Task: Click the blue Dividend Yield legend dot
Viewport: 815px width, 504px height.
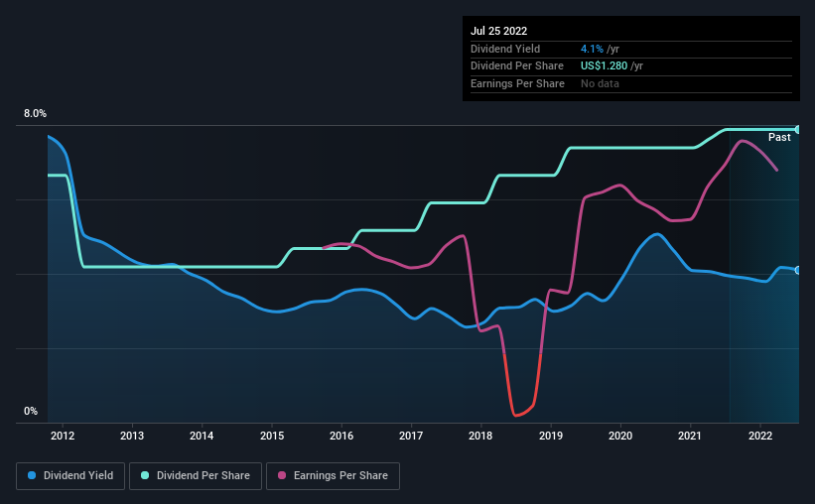Action: (32, 475)
